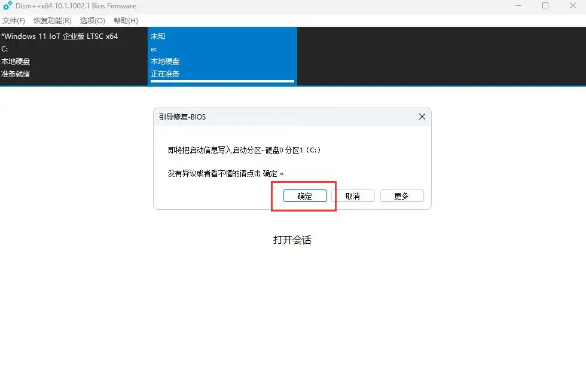Click 确定 to confirm the boot repair
This screenshot has width=586, height=392.
[x=304, y=195]
